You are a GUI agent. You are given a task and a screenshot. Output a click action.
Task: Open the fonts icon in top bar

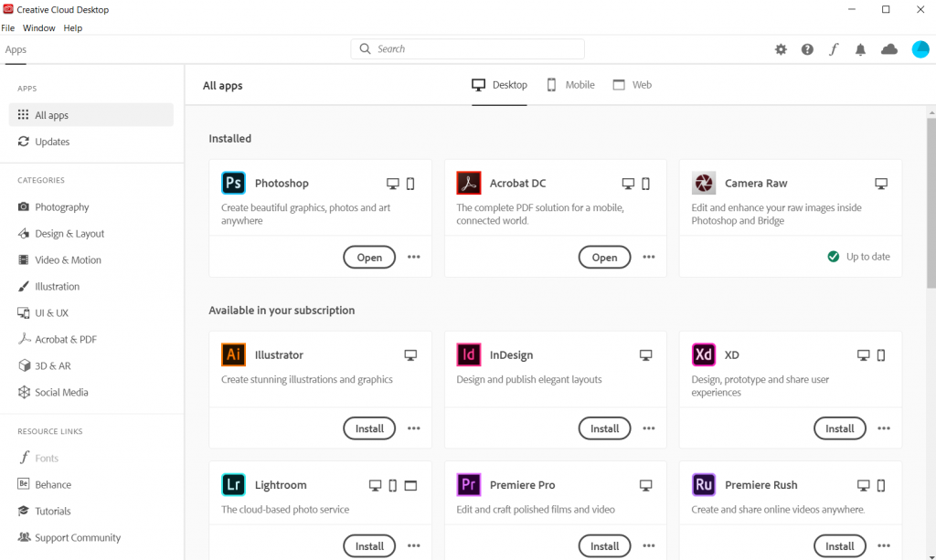click(x=834, y=49)
